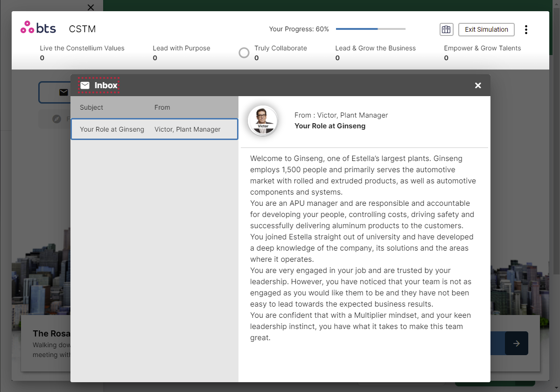Screen dimensions: 560x392
Task: Click bold 'Your Role at Ginseng' message heading
Action: (330, 126)
